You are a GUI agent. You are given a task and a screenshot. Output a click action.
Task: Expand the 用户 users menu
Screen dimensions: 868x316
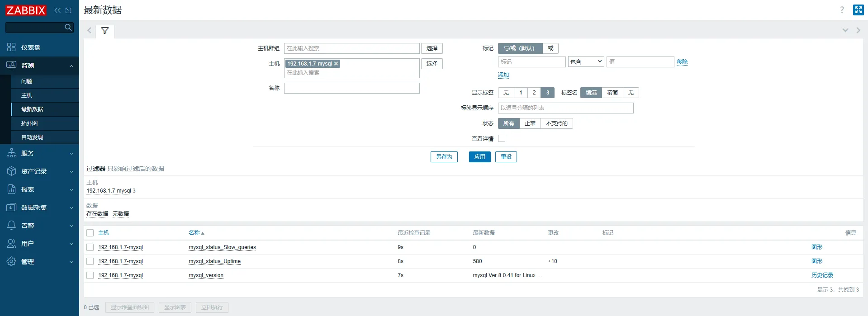point(39,244)
